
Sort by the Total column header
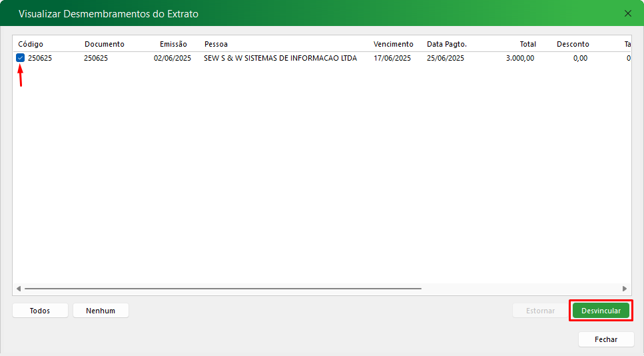527,44
